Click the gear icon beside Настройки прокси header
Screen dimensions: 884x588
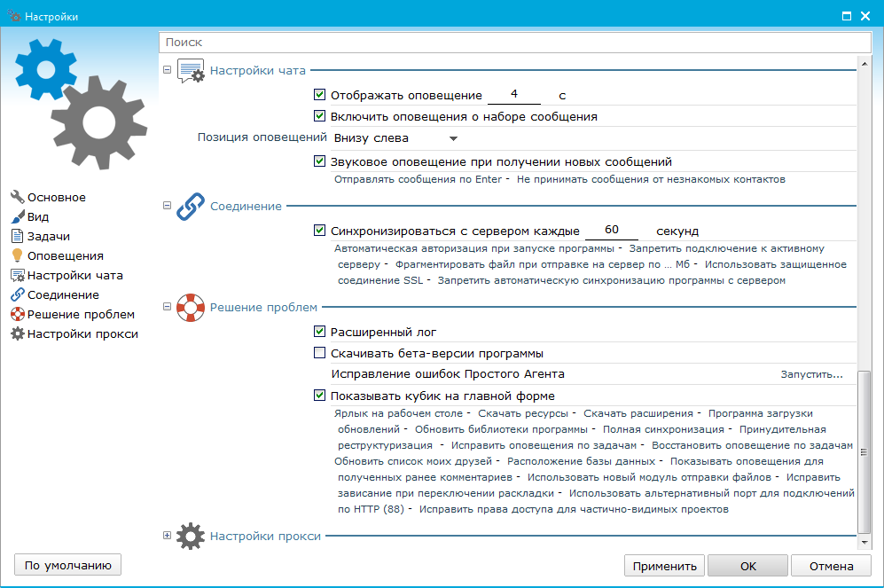(x=190, y=536)
